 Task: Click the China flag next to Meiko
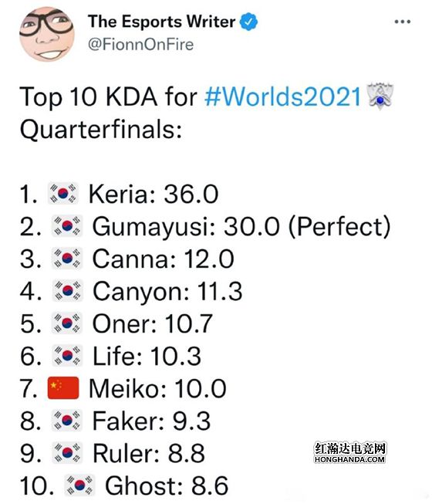pyautogui.click(x=63, y=387)
